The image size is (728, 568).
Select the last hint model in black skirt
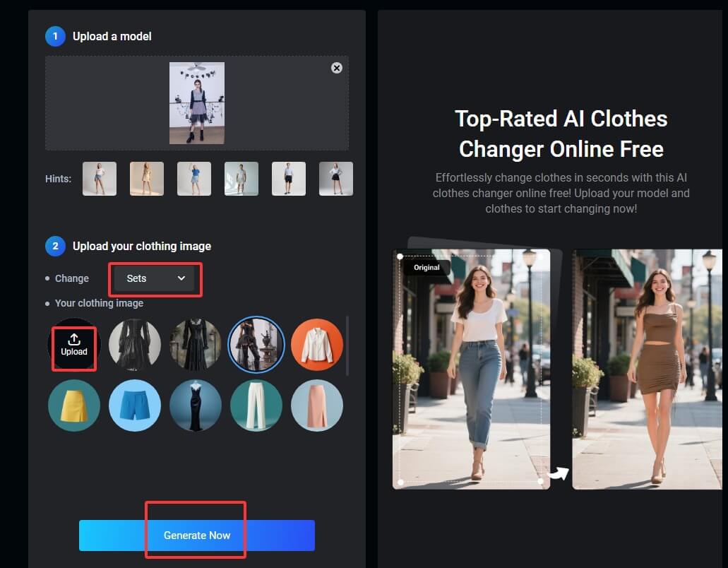click(336, 179)
